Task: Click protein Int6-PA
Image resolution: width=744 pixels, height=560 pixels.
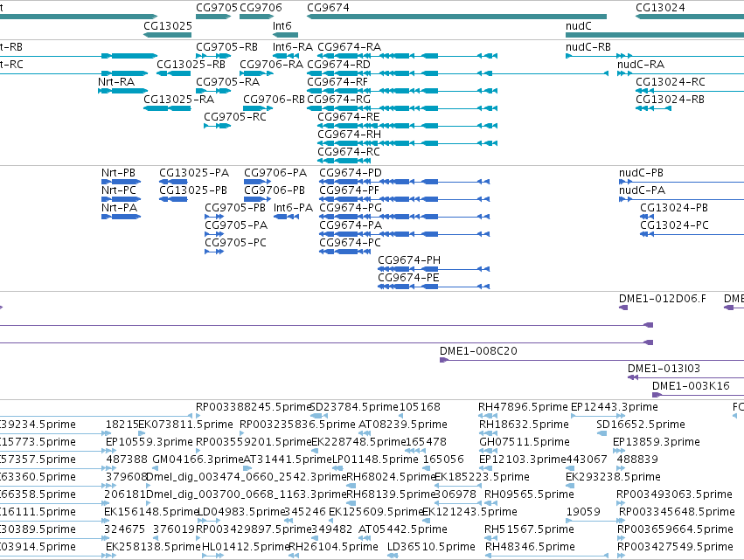Action: pos(293,208)
